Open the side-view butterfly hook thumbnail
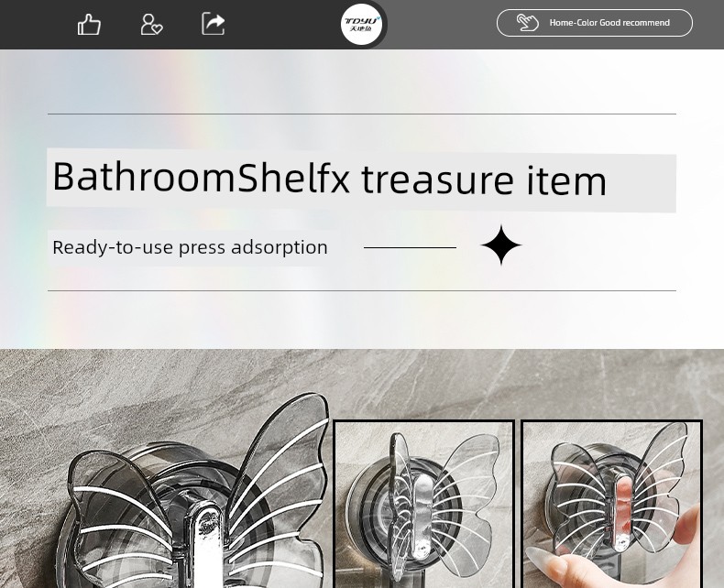Image resolution: width=724 pixels, height=588 pixels. click(424, 504)
